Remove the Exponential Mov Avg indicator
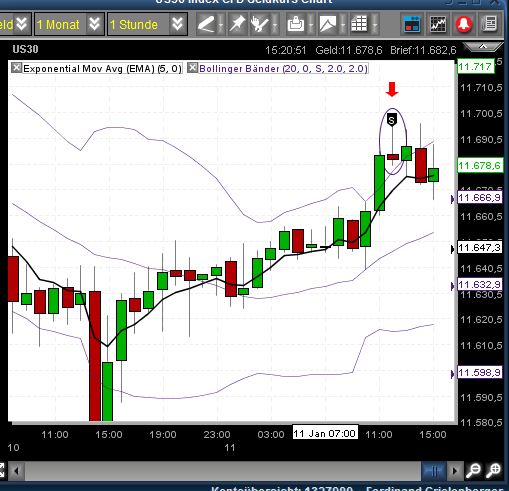Screen dimensions: 509x491 (x=16, y=68)
